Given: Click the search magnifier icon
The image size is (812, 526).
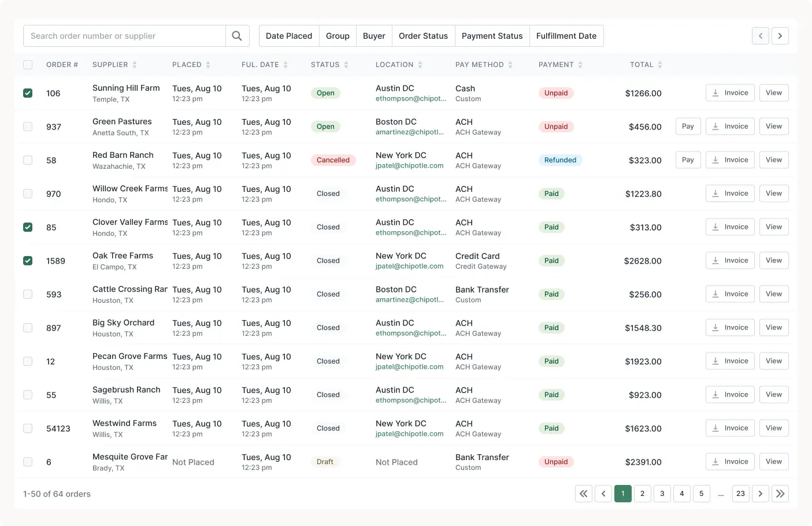Looking at the screenshot, I should point(237,36).
